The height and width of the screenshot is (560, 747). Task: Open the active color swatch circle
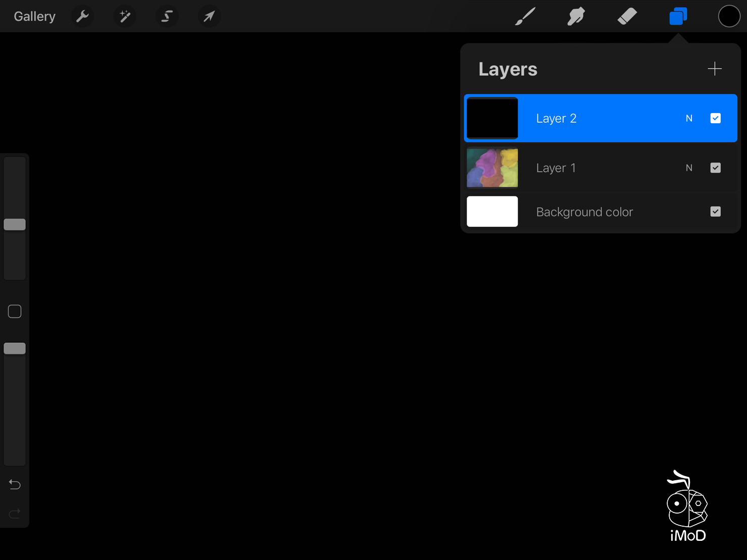[x=729, y=17]
